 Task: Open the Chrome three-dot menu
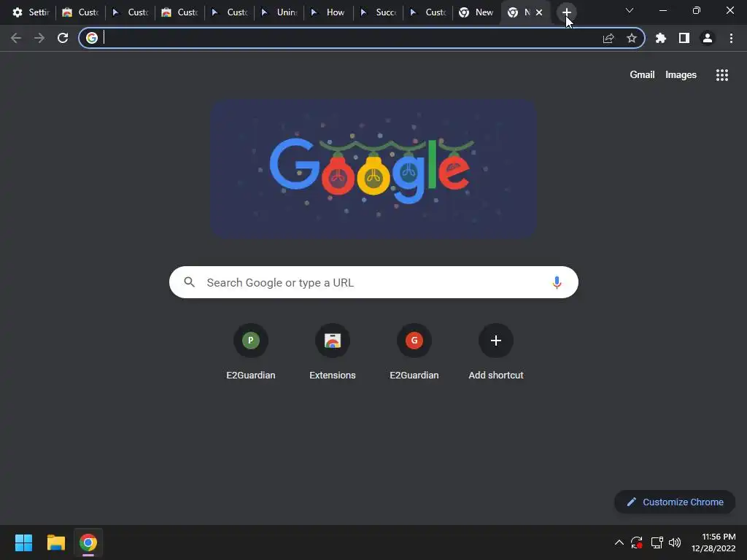point(731,38)
